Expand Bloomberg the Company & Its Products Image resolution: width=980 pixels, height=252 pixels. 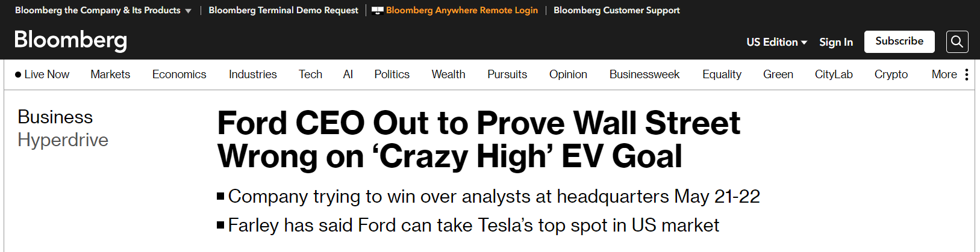pos(103,10)
